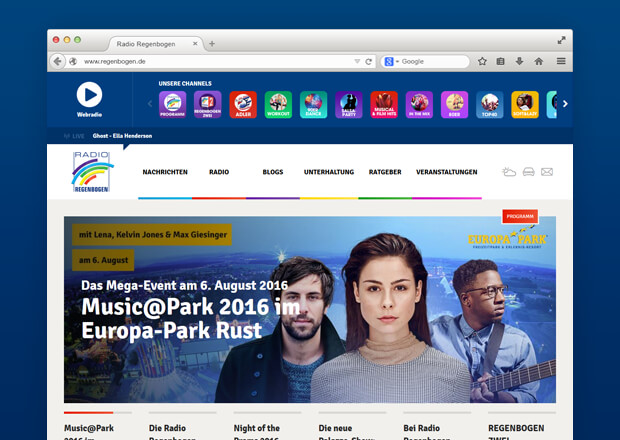Image resolution: width=620 pixels, height=440 pixels.
Task: Select the Workout channel icon
Action: pos(278,105)
